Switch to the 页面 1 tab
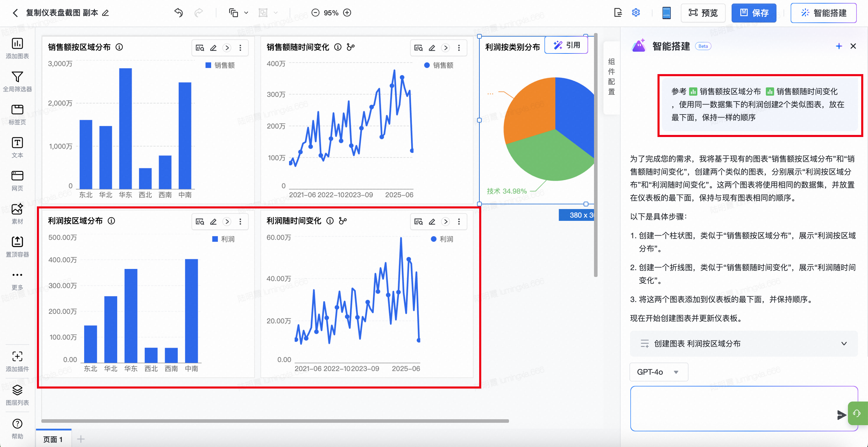The height and width of the screenshot is (447, 868). [x=53, y=439]
